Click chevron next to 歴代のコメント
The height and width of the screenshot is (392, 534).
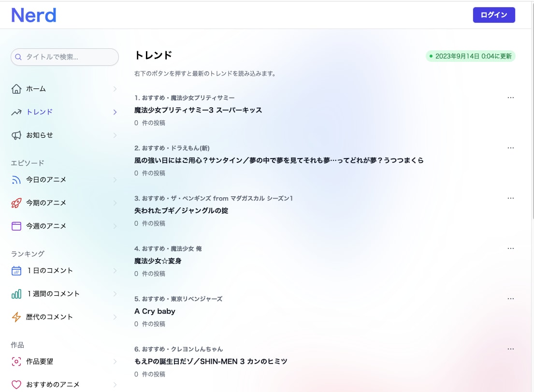click(115, 317)
